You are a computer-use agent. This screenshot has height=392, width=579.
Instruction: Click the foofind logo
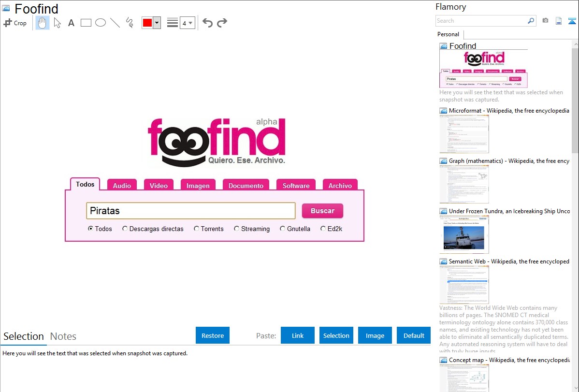(217, 142)
